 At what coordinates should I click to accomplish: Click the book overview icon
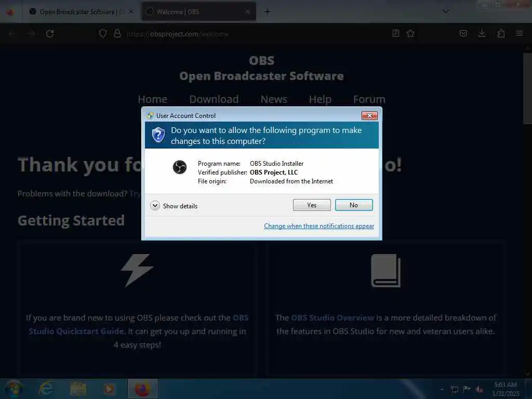click(x=386, y=270)
